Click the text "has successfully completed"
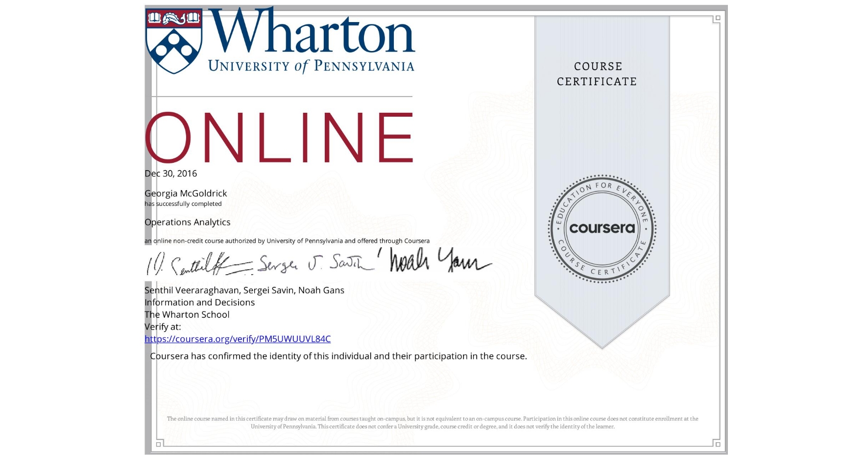Screen dimensions: 868x455 [x=183, y=204]
